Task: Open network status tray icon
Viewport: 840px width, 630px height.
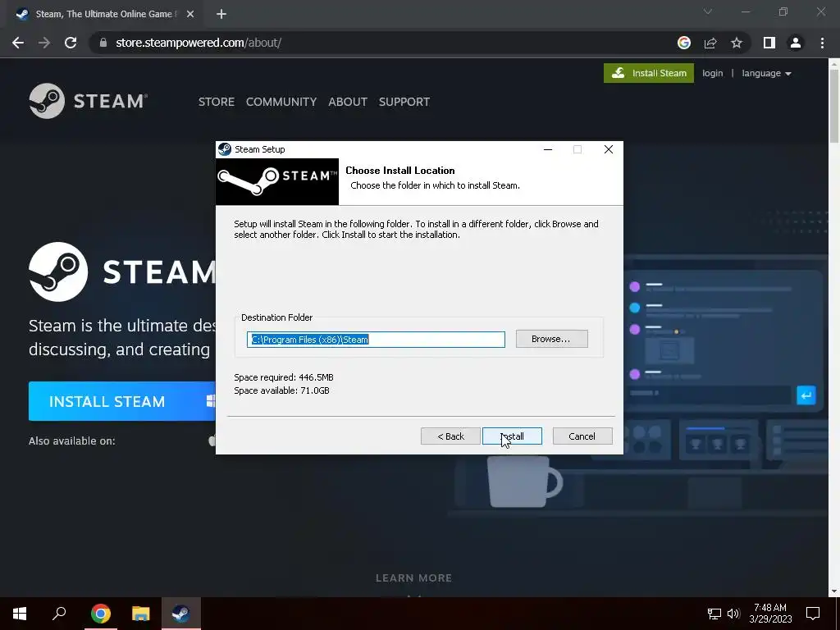Action: tap(714, 614)
